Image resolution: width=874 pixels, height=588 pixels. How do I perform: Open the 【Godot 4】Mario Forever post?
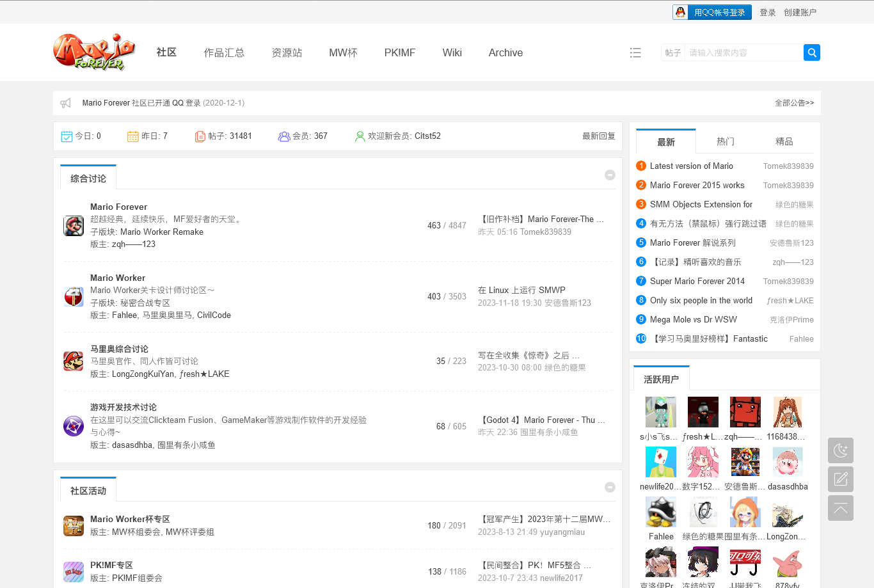pos(541,420)
